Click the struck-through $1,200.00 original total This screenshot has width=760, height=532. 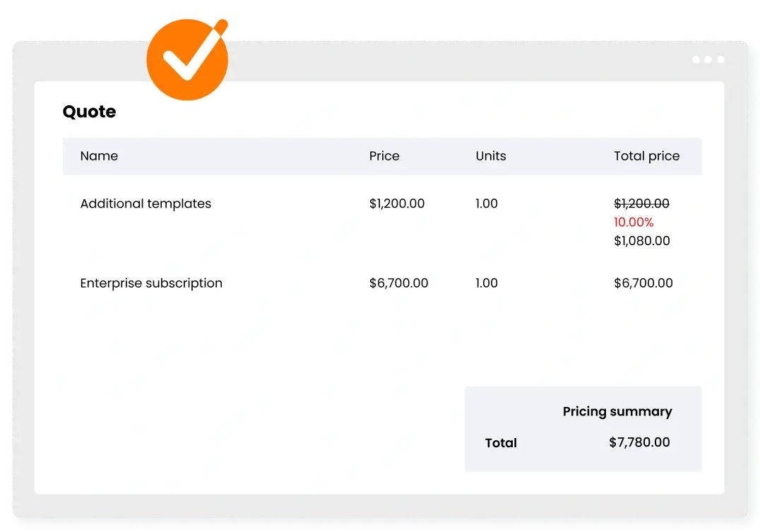tap(641, 203)
